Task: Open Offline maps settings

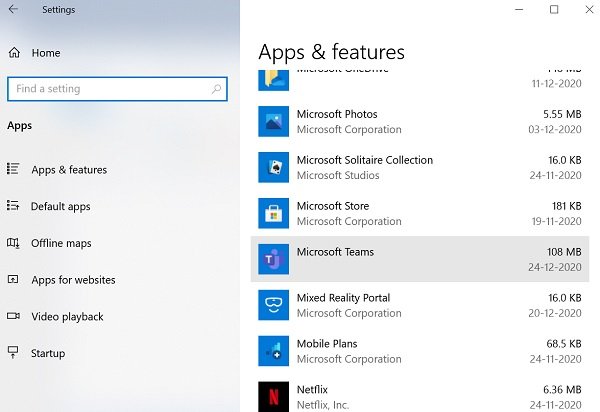Action: click(61, 243)
